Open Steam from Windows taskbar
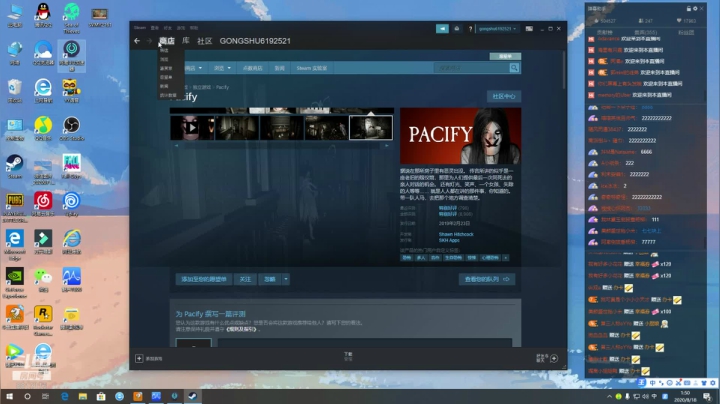Image resolution: width=720 pixels, height=404 pixels. pyautogui.click(x=192, y=396)
